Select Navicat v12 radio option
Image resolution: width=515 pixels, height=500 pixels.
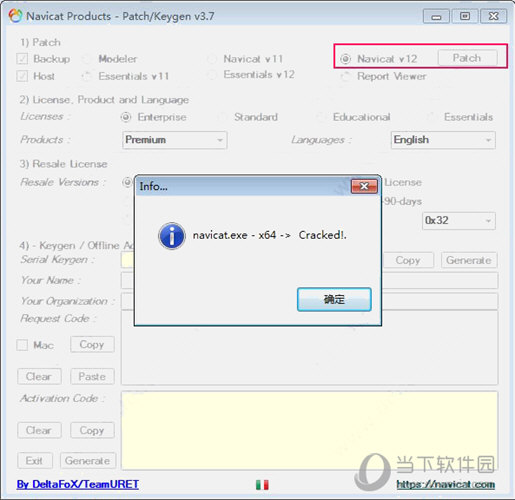click(x=346, y=59)
